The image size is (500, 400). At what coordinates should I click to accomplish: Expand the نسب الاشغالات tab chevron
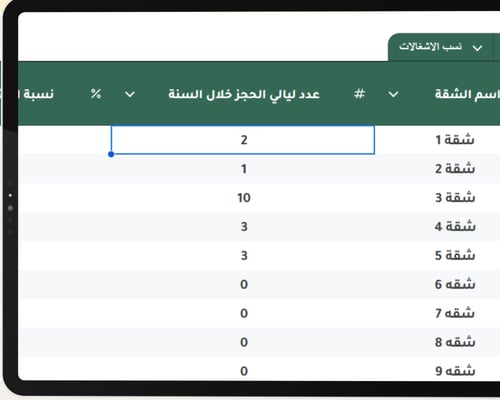pos(477,48)
